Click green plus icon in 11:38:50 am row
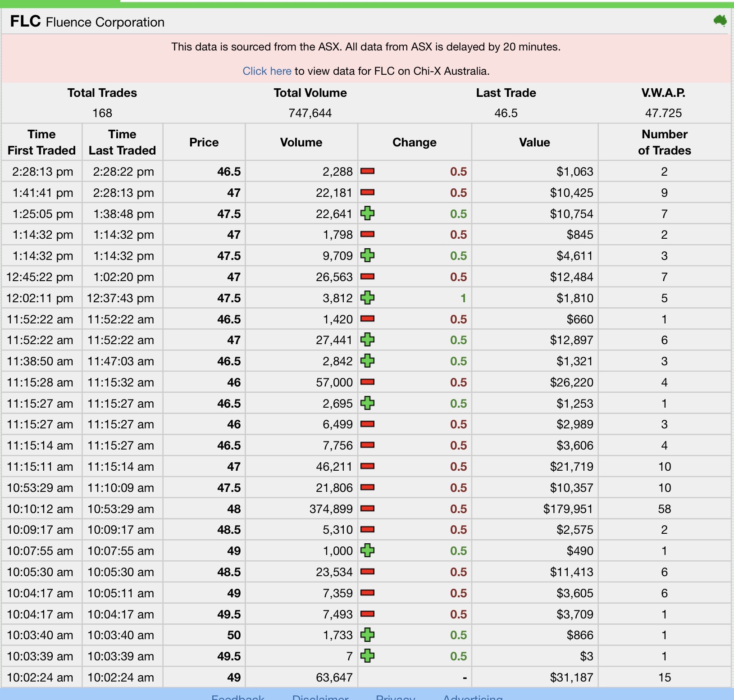 [368, 361]
